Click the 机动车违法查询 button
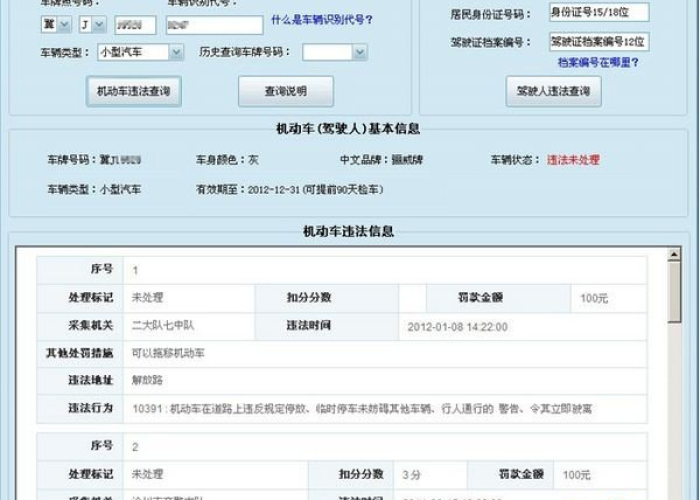 pos(134,92)
